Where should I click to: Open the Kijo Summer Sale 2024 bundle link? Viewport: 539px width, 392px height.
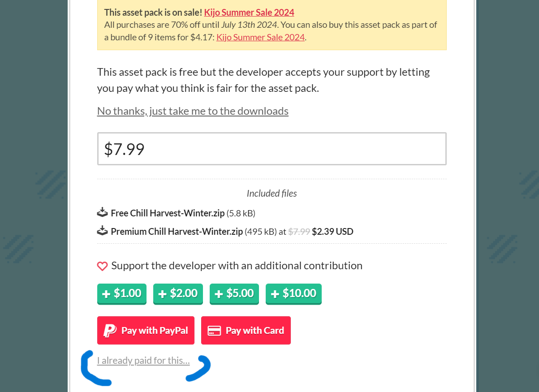pyautogui.click(x=260, y=37)
